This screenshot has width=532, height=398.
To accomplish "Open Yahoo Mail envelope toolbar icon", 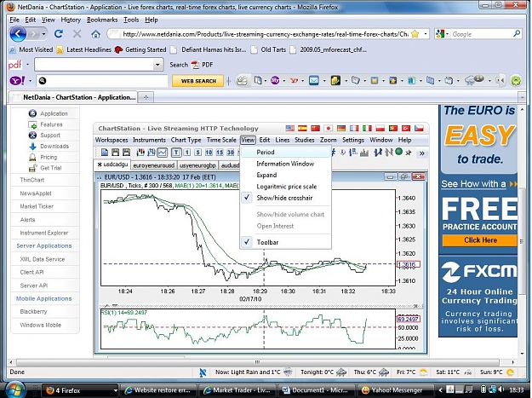I will click(x=314, y=81).
